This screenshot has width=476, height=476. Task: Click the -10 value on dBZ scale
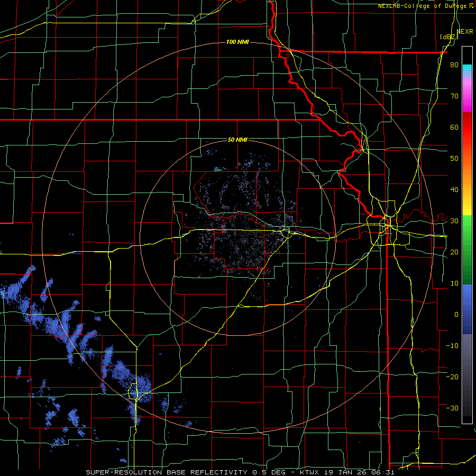[452, 345]
